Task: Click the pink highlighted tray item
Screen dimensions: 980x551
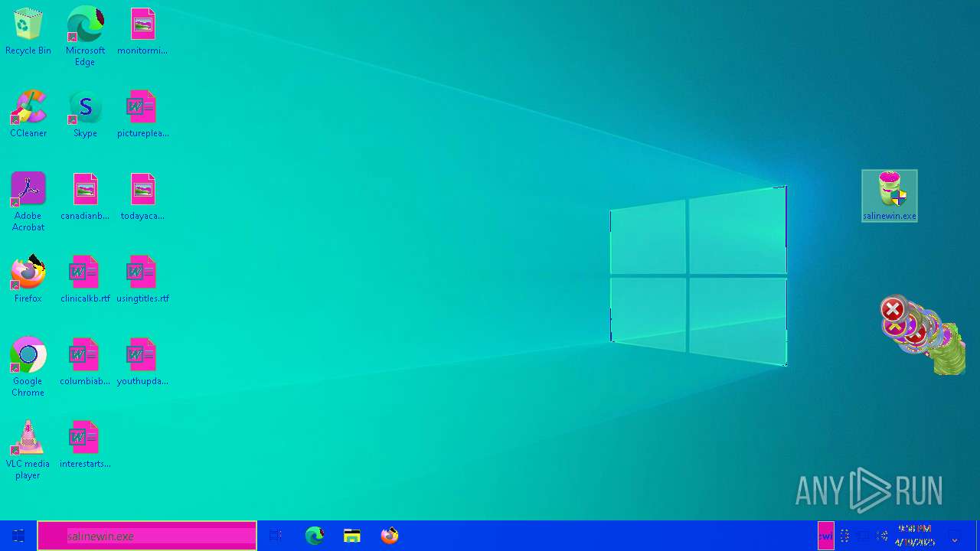Action: point(825,536)
